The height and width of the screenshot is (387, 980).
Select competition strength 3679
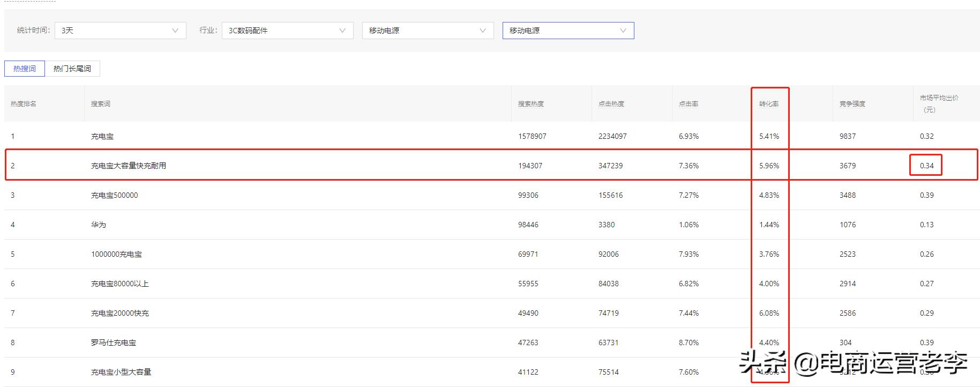[x=848, y=166]
